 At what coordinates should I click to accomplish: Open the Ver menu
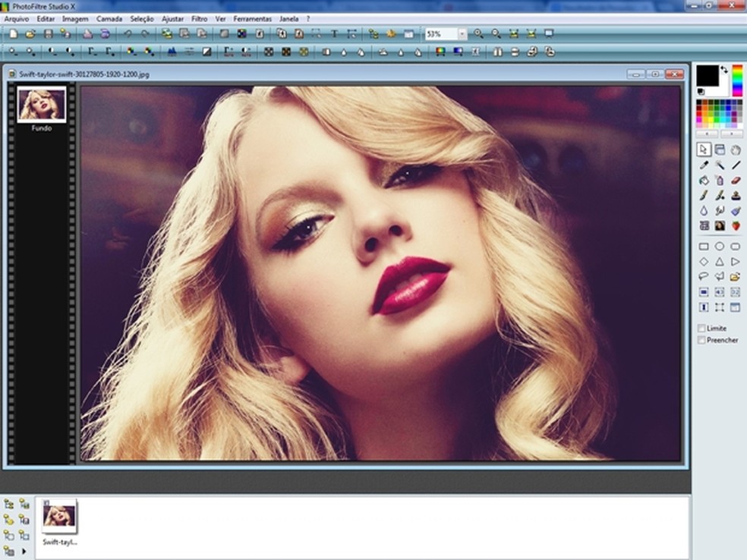[220, 19]
